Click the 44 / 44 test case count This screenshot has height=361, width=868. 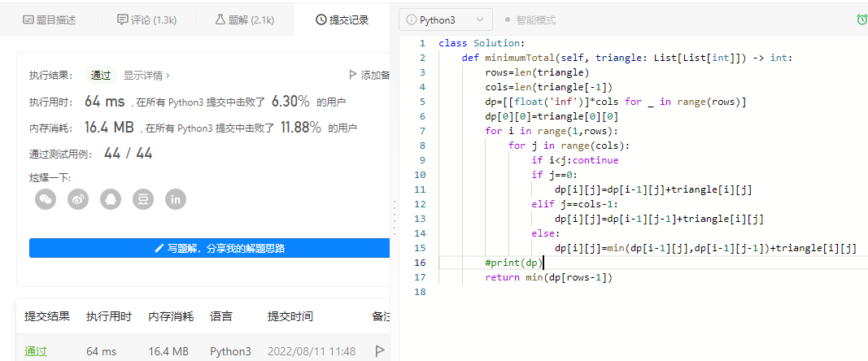(x=128, y=154)
